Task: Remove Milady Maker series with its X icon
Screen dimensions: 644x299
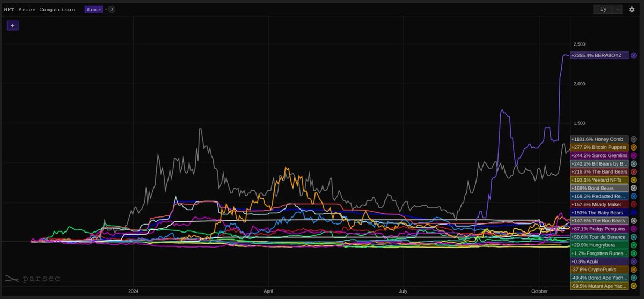Action: click(x=633, y=204)
